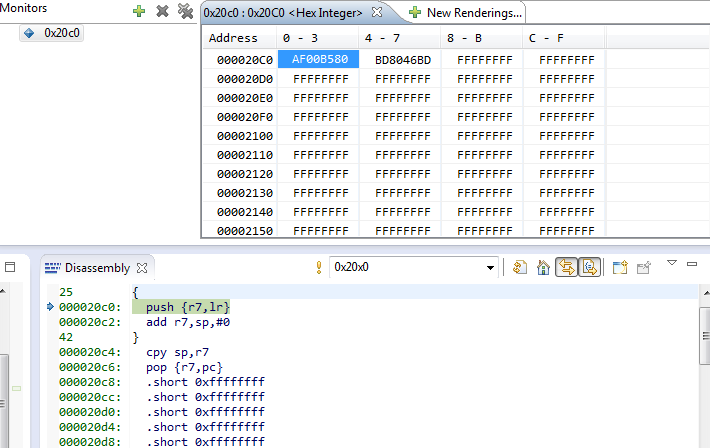
Task: Click the open new view icon
Action: pos(620,267)
